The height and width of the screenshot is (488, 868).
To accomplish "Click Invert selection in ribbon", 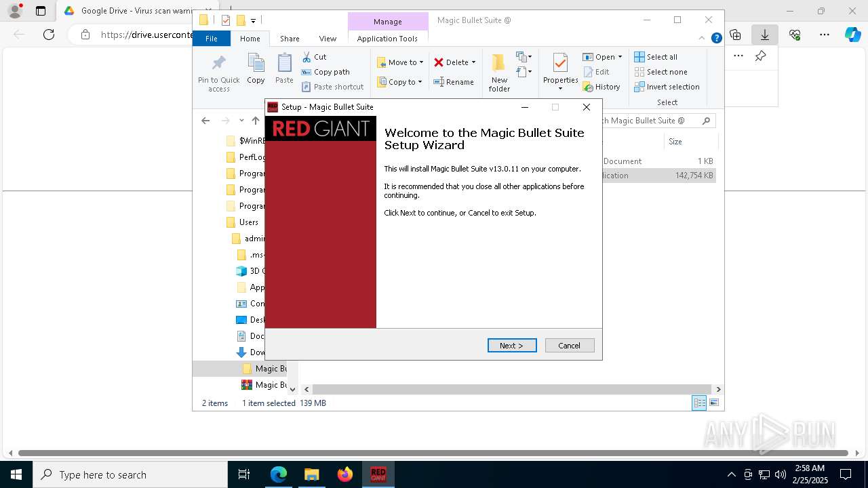I will click(667, 87).
